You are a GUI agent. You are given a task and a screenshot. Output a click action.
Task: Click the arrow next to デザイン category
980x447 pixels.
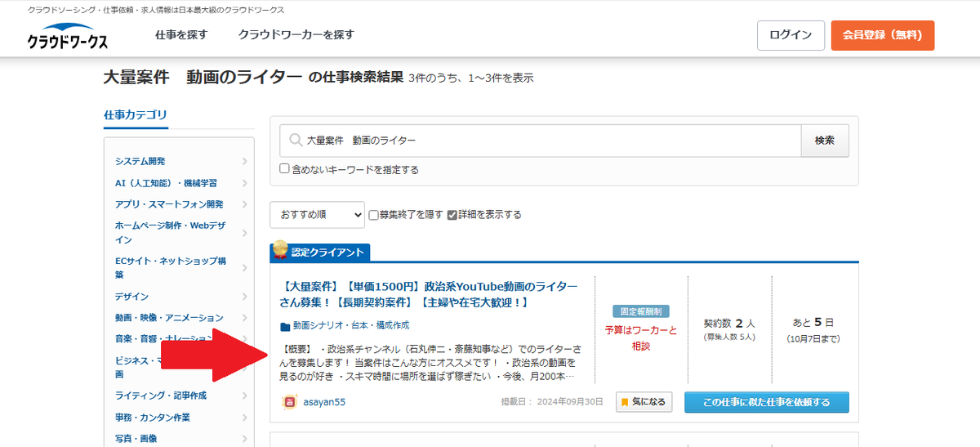(245, 297)
